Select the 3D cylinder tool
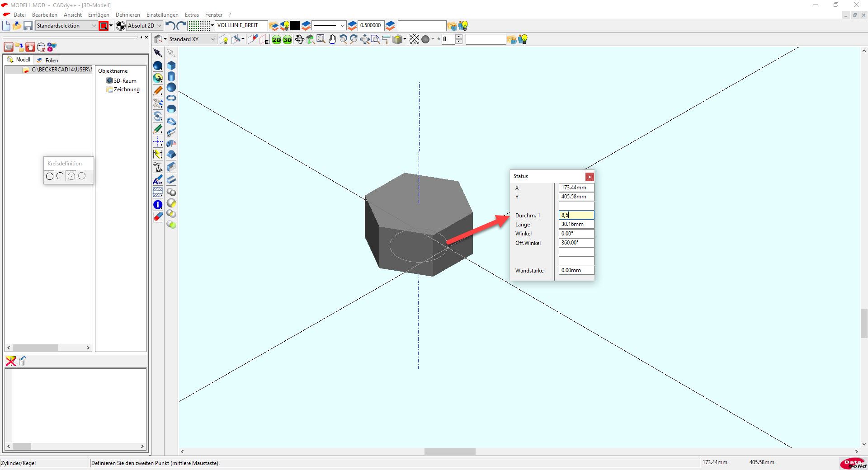The height and width of the screenshot is (470, 868). click(x=171, y=76)
